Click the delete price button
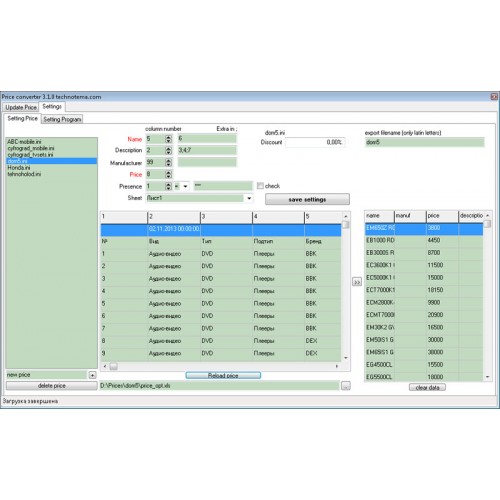 pyautogui.click(x=52, y=386)
